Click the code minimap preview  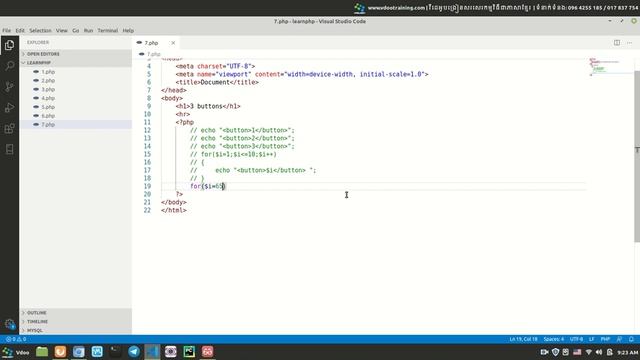tap(610, 66)
